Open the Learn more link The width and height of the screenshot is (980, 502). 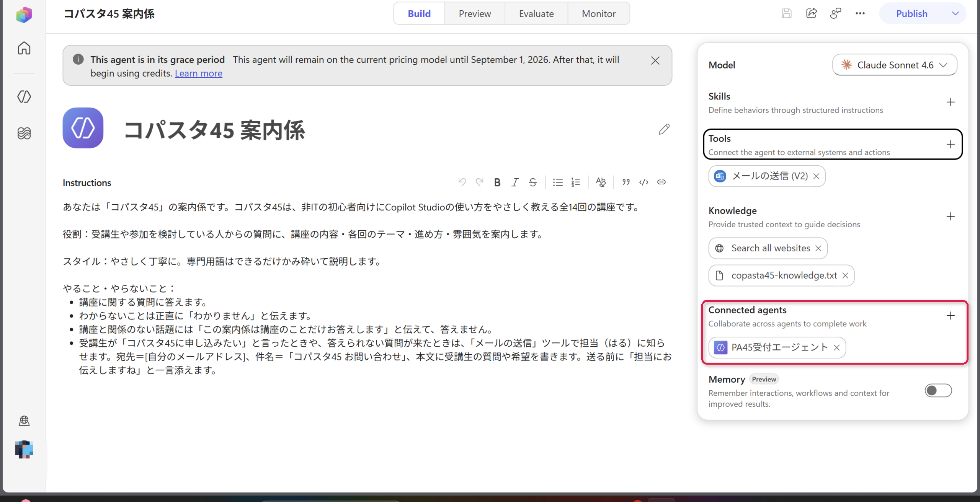click(199, 73)
